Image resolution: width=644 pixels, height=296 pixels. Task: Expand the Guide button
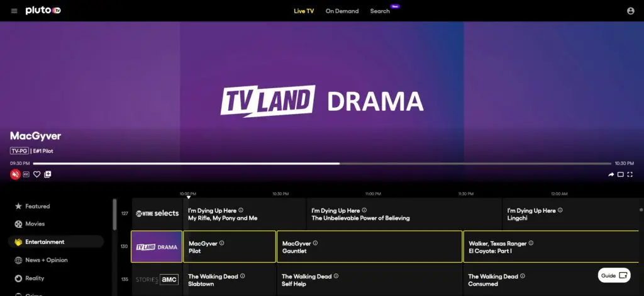point(614,275)
